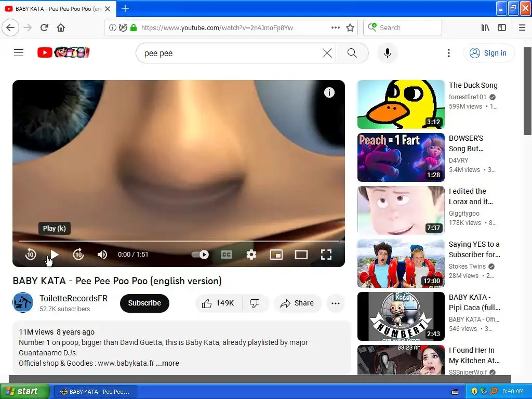Click the on-screen keyboard tray icon
This screenshot has height=399, width=532.
pyautogui.click(x=455, y=392)
